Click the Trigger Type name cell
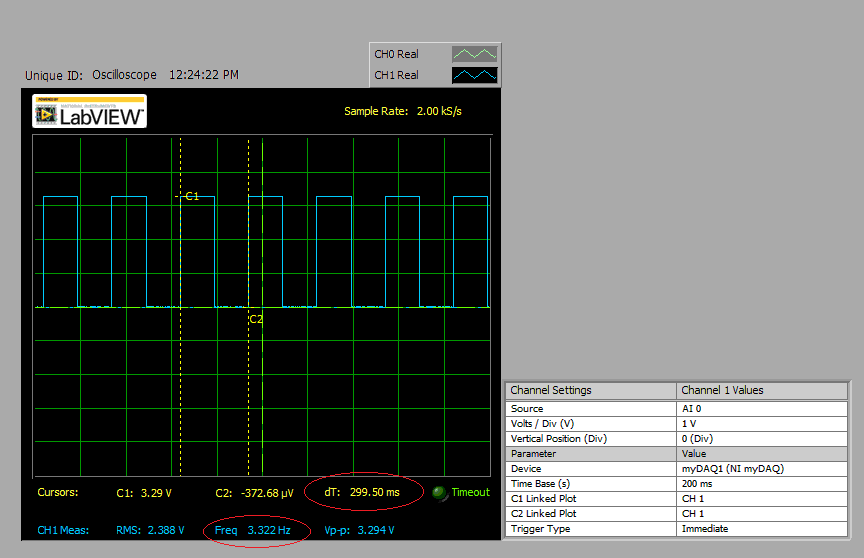 point(591,529)
